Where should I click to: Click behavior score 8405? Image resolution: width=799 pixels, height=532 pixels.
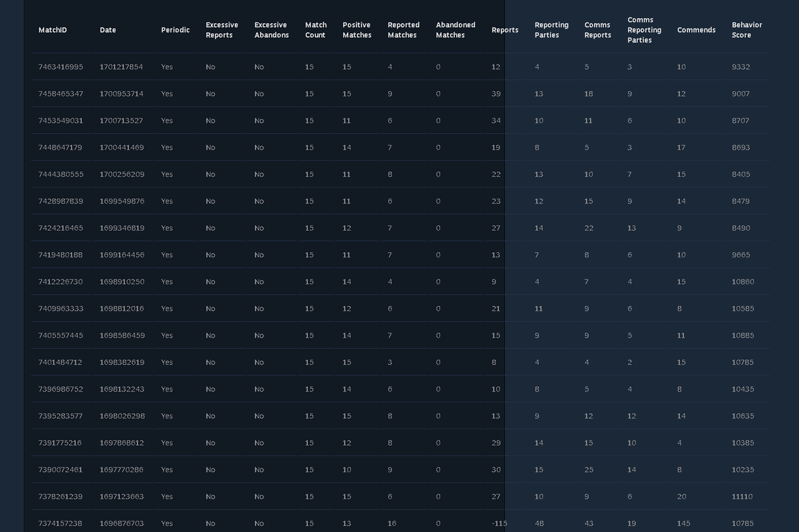tap(740, 174)
